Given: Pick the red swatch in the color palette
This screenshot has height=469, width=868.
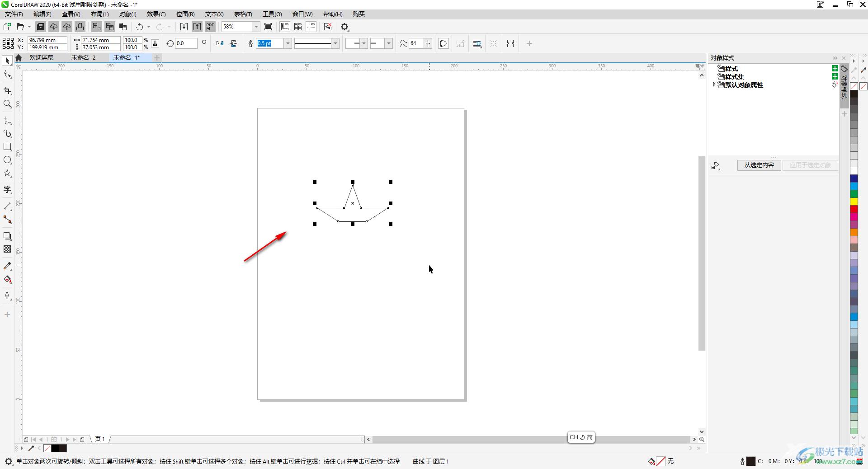Looking at the screenshot, I should (x=854, y=209).
